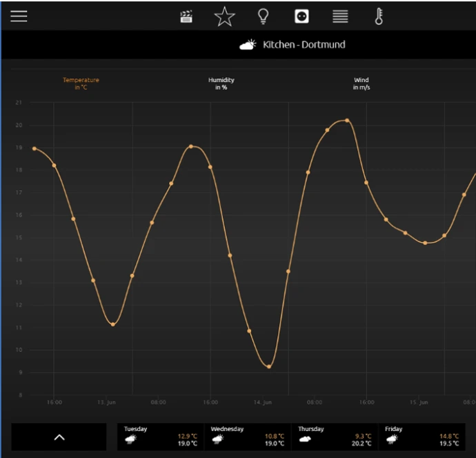Image resolution: width=476 pixels, height=458 pixels.
Task: Select the Wednesday forecast tile
Action: pyautogui.click(x=247, y=436)
